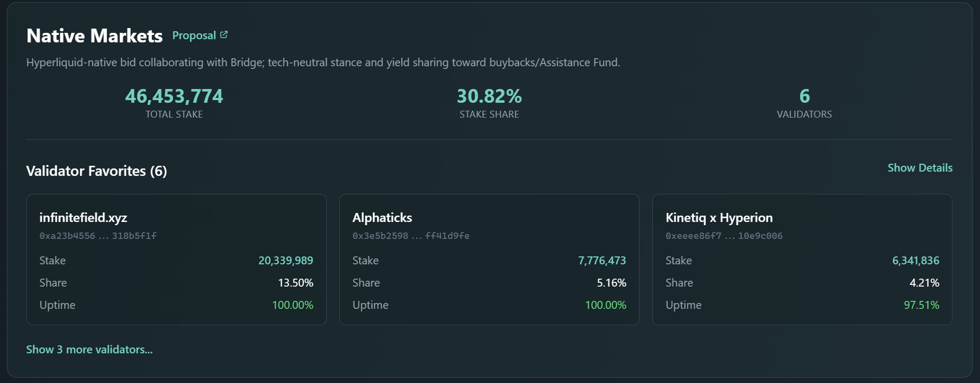Screen dimensions: 980x383
Task: Click Show Details for Validator Favorites
Action: click(x=919, y=167)
